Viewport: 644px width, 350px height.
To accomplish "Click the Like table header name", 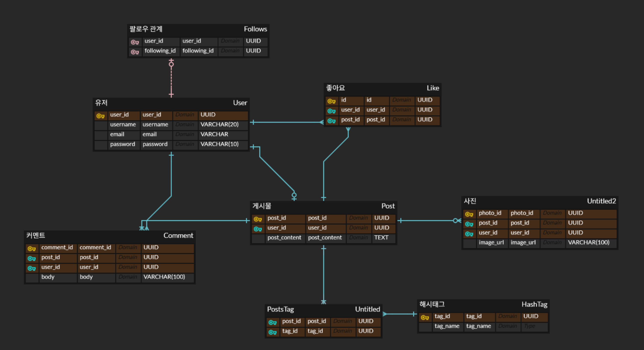I will [433, 88].
